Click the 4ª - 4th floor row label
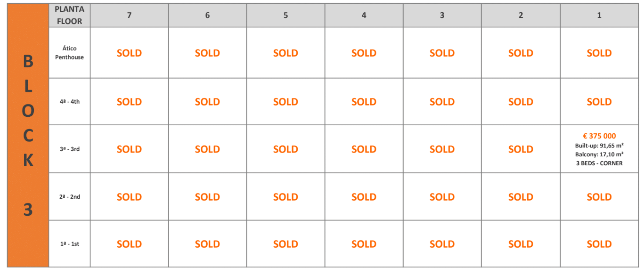This screenshot has height=268, width=644. pos(69,102)
